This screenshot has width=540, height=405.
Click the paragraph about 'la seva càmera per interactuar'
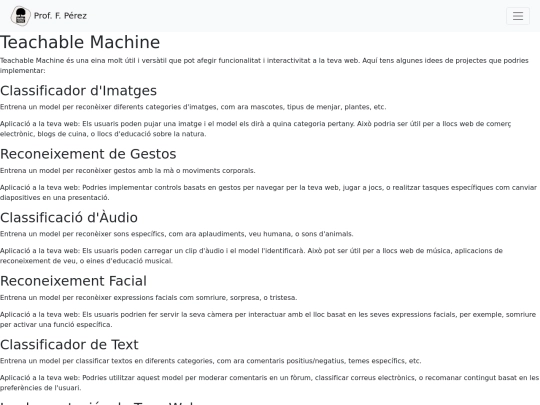tap(268, 319)
